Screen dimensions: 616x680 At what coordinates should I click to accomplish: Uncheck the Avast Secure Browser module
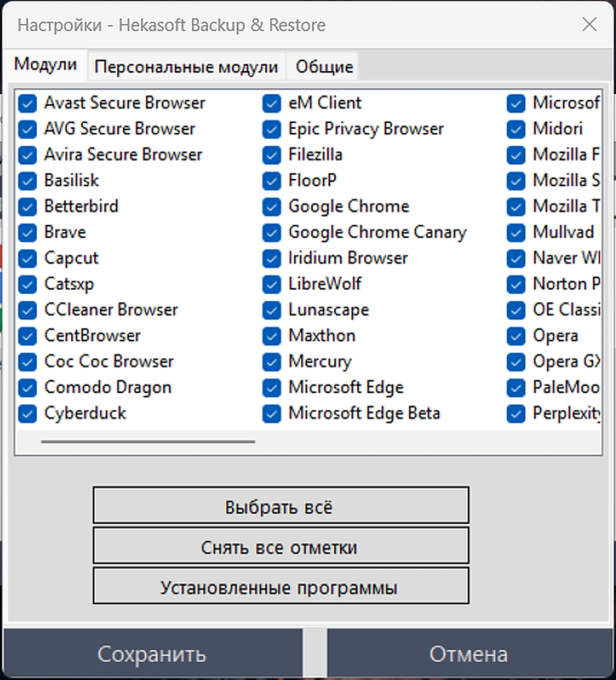pyautogui.click(x=28, y=103)
